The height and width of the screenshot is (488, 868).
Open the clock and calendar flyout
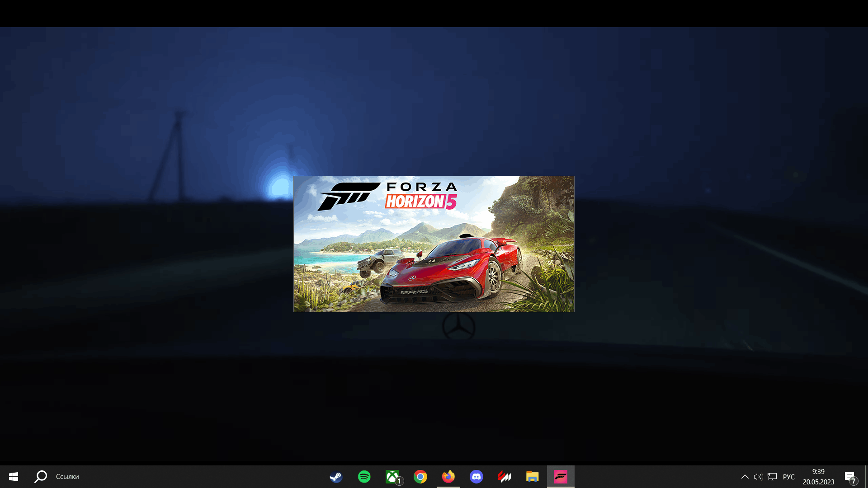[x=819, y=477]
